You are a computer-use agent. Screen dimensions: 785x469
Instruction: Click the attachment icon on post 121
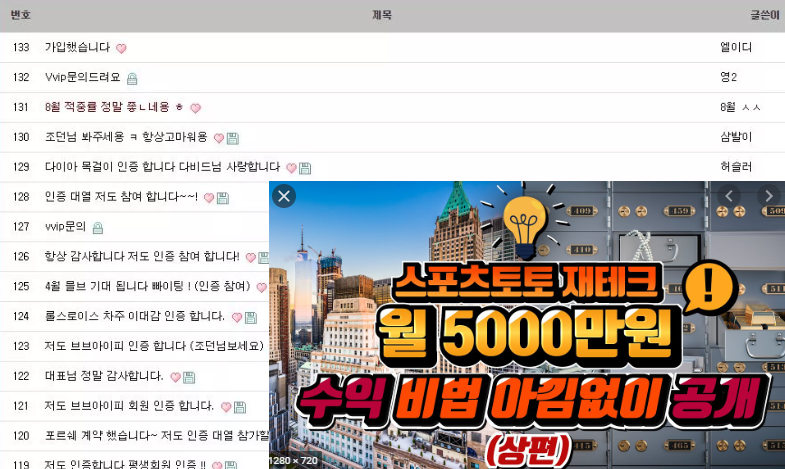(240, 408)
